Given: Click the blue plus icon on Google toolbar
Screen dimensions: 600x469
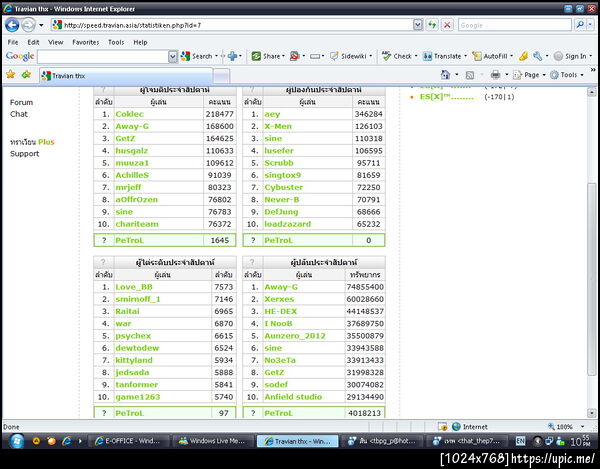Looking at the screenshot, I should [x=232, y=56].
